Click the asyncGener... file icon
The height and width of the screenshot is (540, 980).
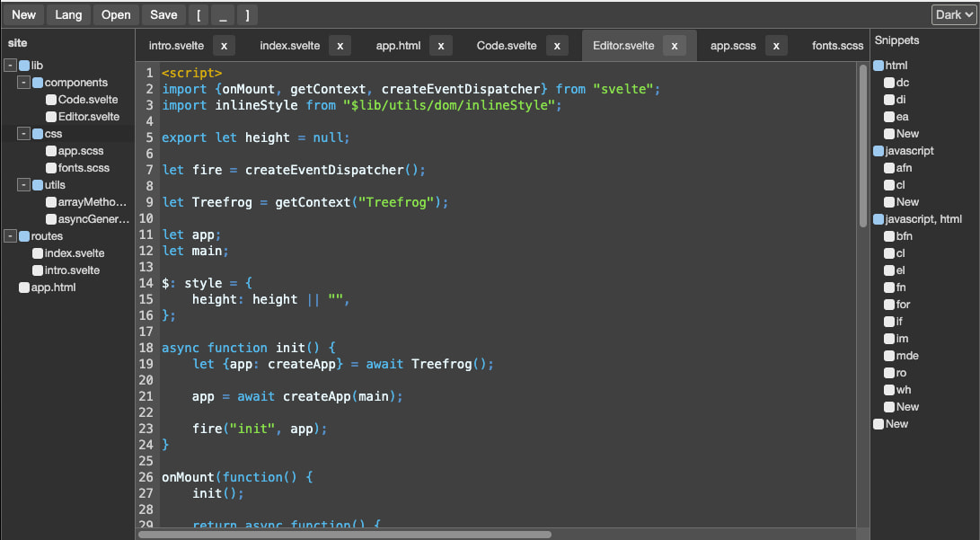(51, 218)
